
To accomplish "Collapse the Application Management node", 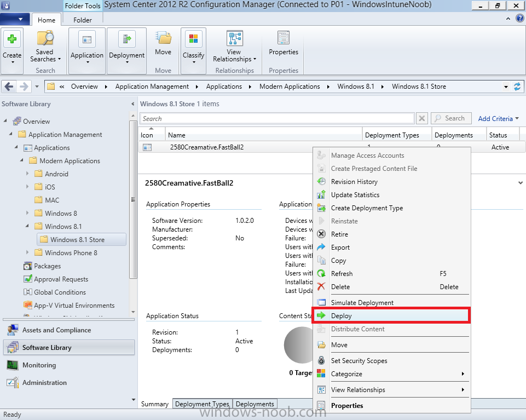I will 11,134.
